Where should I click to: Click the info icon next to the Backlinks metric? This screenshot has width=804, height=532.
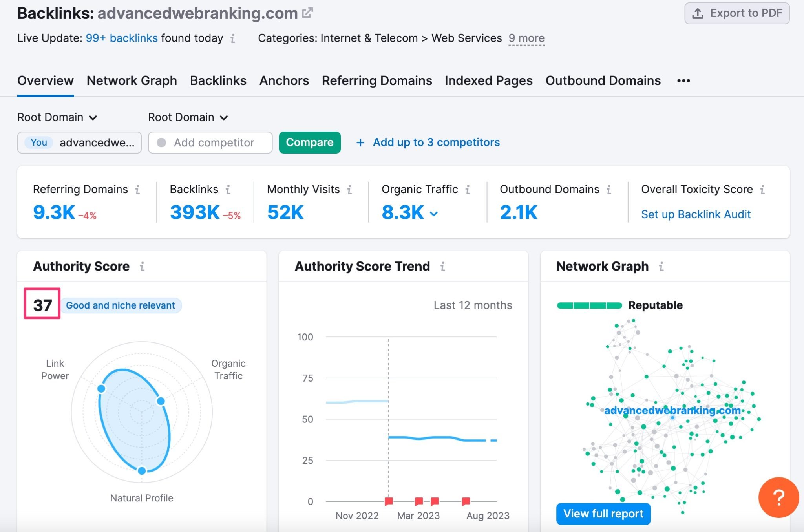(x=228, y=190)
